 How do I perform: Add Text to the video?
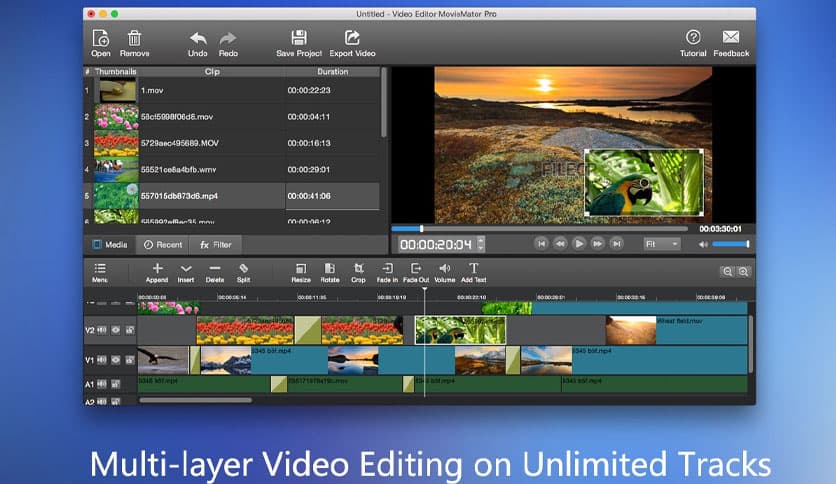[x=473, y=272]
